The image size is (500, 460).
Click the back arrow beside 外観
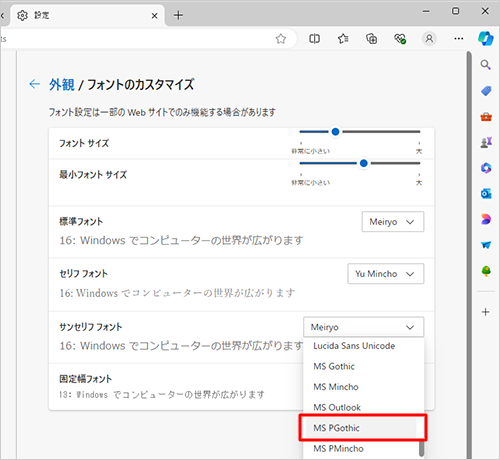tap(35, 84)
